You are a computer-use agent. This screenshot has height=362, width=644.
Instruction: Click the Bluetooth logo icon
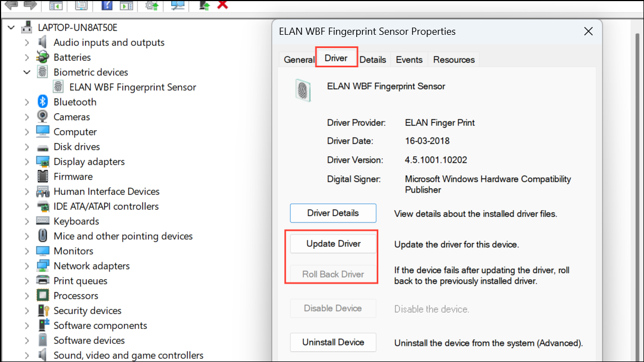click(43, 102)
